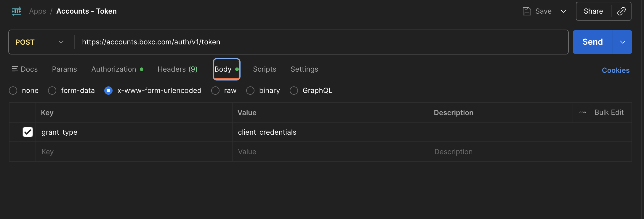
Task: Switch to the Params tab
Action: point(65,69)
